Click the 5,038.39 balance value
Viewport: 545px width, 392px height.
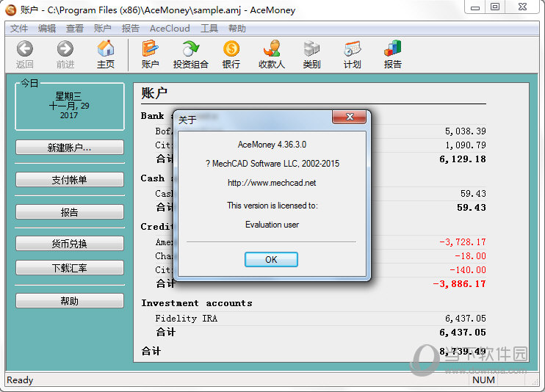(x=466, y=131)
